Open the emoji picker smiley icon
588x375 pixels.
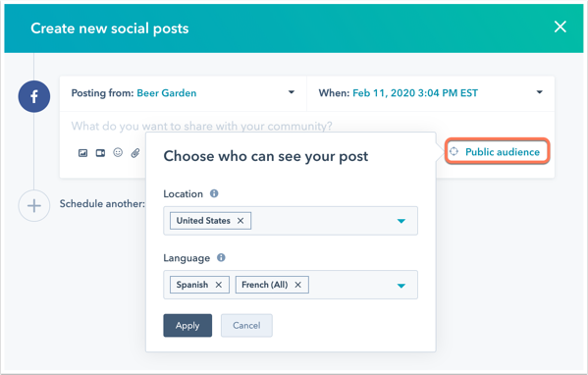[118, 152]
